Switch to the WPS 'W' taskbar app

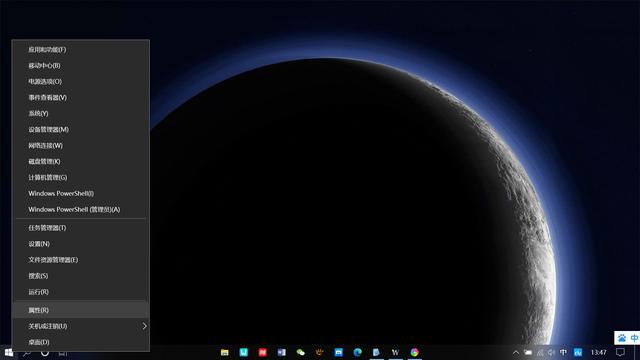click(396, 352)
